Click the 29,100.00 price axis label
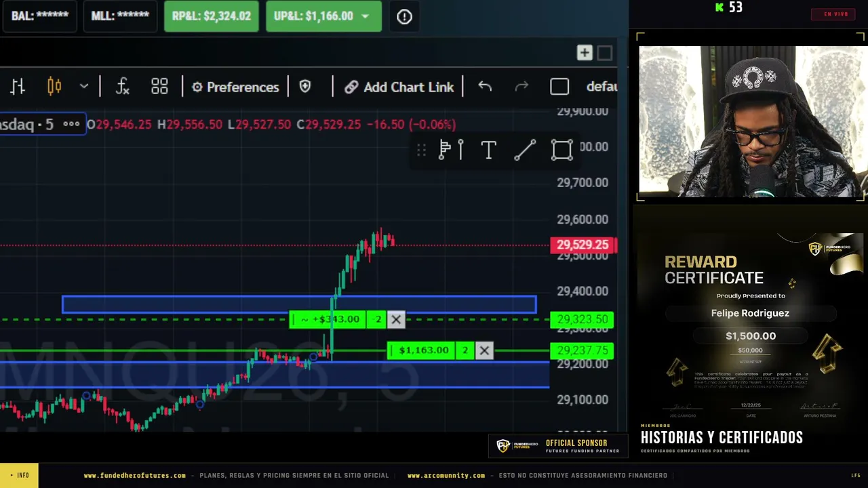Screen dimensions: 868x488 pos(583,399)
